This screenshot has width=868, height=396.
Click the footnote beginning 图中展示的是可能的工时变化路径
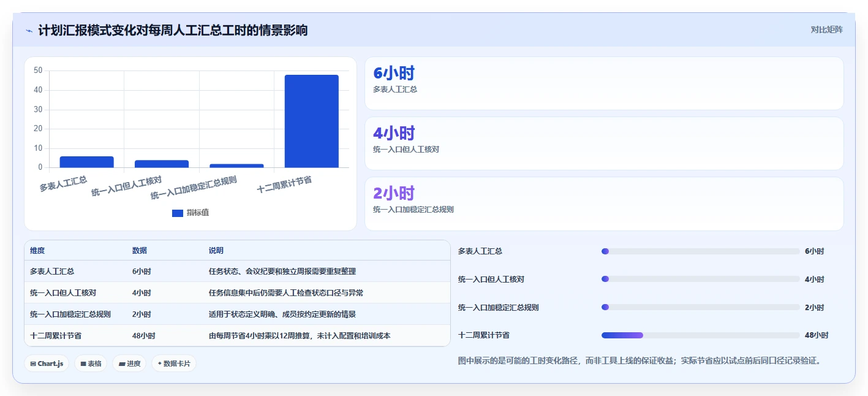point(639,360)
